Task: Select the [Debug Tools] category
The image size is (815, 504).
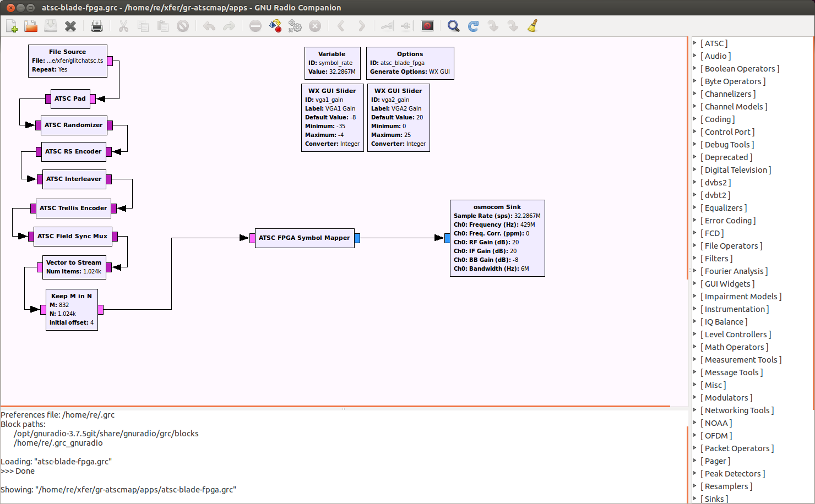Action: (727, 145)
